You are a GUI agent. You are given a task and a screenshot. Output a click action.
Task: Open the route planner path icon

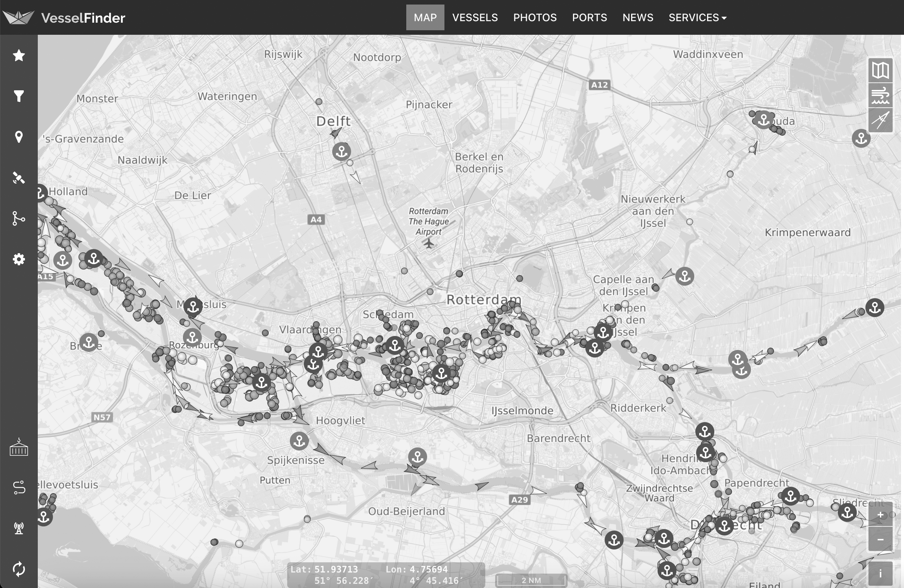[19, 487]
